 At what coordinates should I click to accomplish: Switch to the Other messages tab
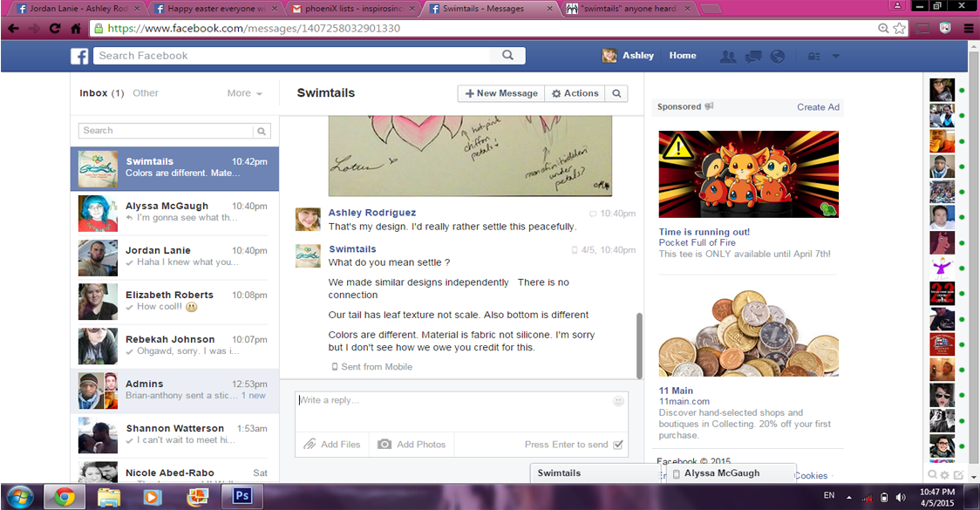tap(146, 93)
